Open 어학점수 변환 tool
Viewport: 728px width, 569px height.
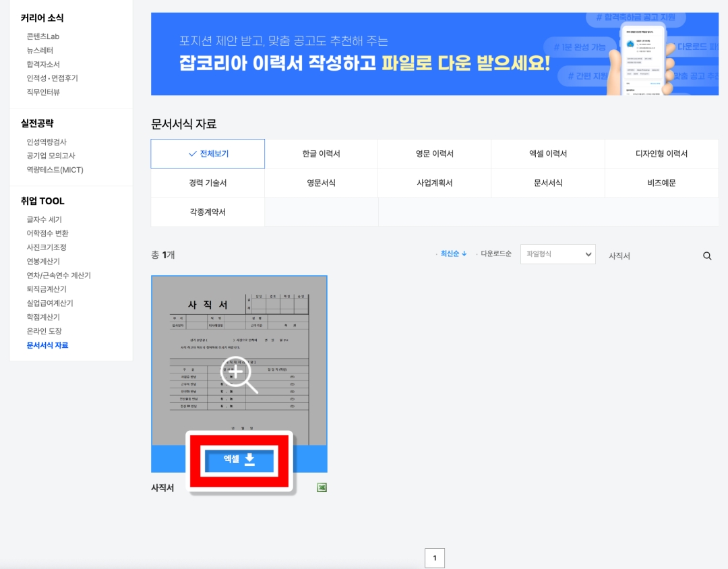click(47, 233)
